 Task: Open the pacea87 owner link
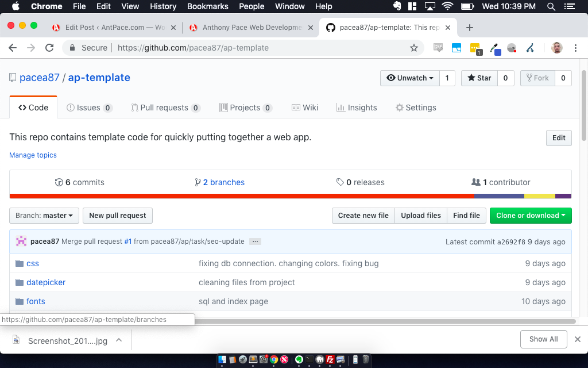pyautogui.click(x=40, y=78)
